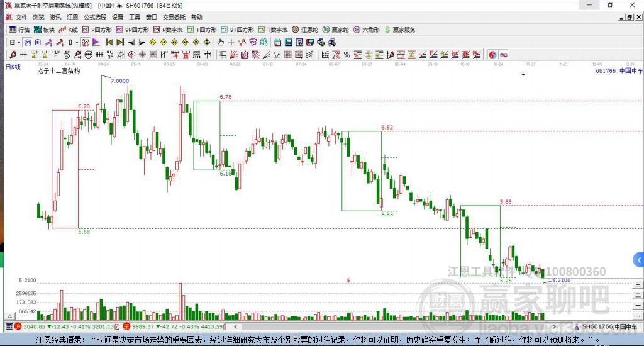Open the 行情 market quotes view
Screen dimensions: 644x346
click(19, 30)
